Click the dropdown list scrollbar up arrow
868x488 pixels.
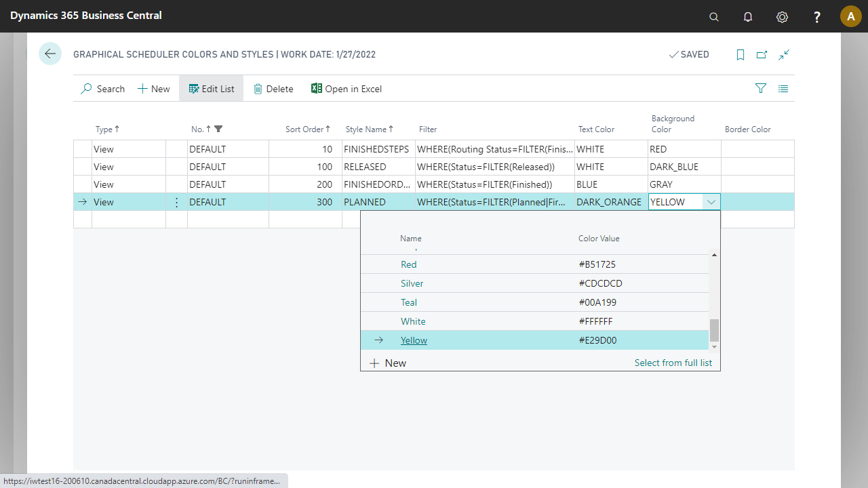click(x=714, y=255)
